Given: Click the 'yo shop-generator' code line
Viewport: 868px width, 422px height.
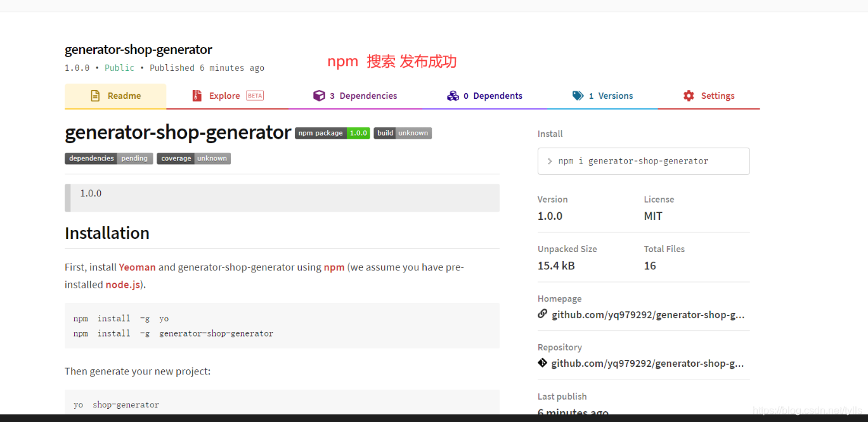Looking at the screenshot, I should [117, 405].
